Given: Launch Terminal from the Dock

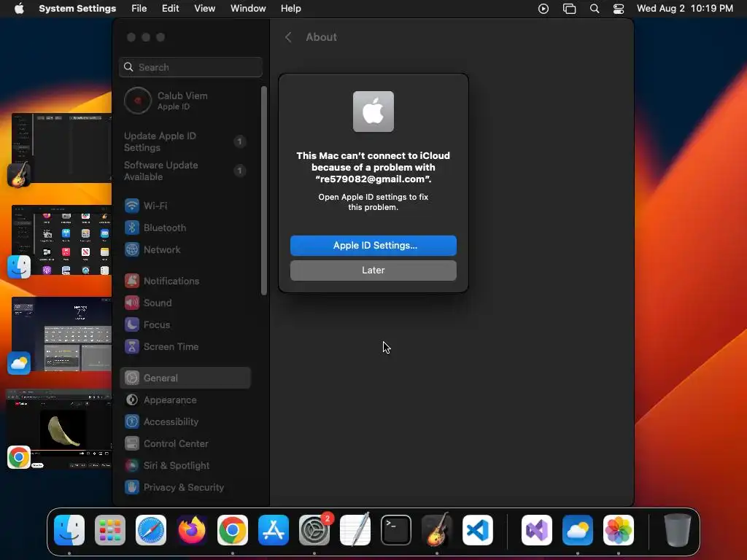Looking at the screenshot, I should pos(396,530).
